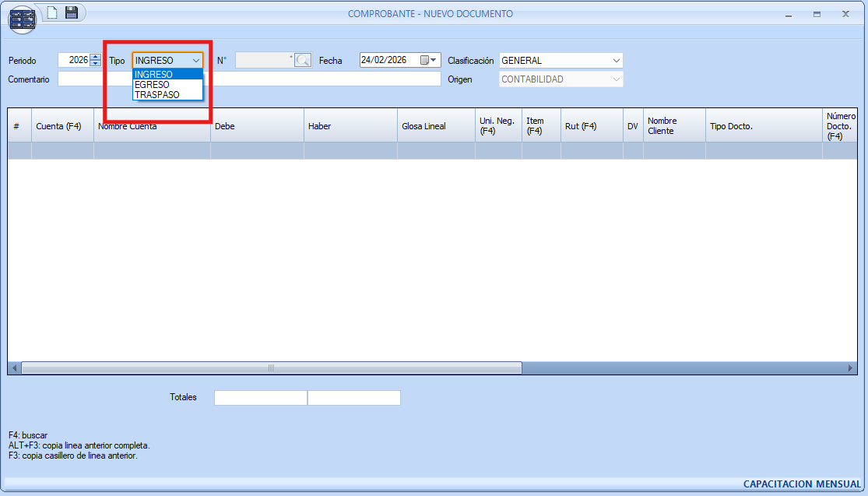Collapse the Tipo combo box arrow

pos(195,61)
